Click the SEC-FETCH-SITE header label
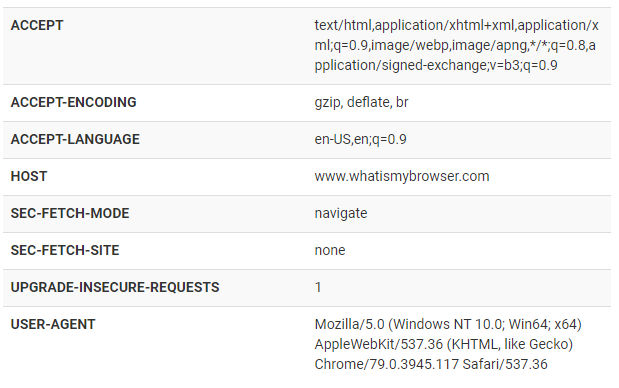Screen dimensions: 619x388 coord(65,250)
